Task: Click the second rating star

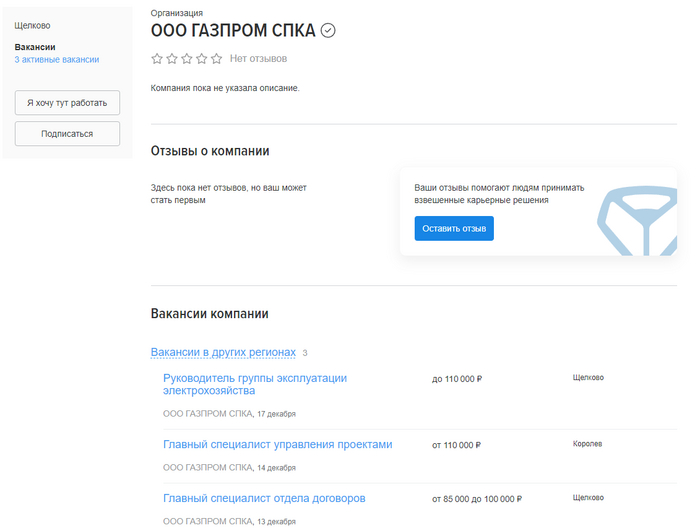Action: click(x=172, y=59)
